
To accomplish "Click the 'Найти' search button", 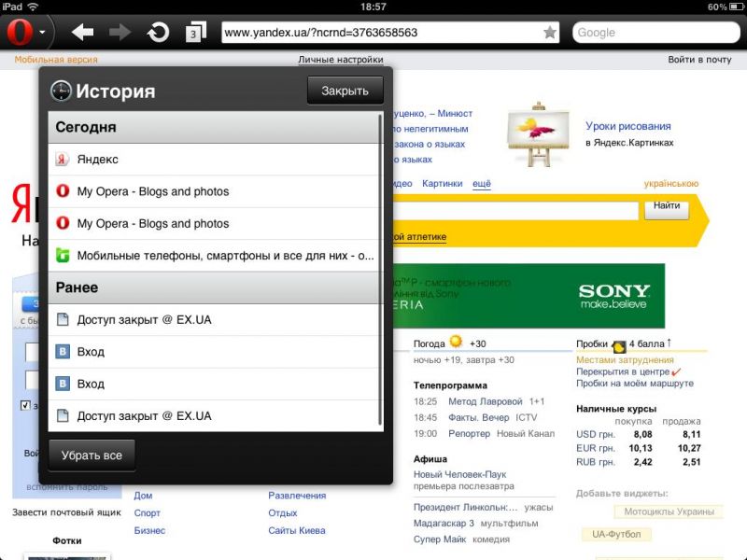I will [667, 206].
